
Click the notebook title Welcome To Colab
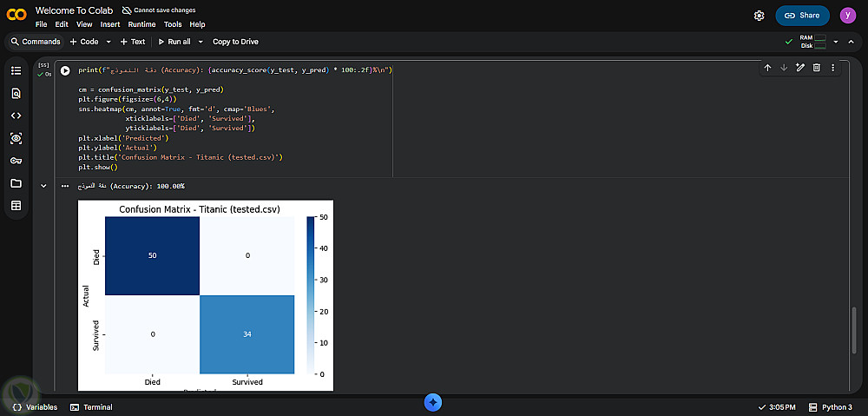point(75,10)
